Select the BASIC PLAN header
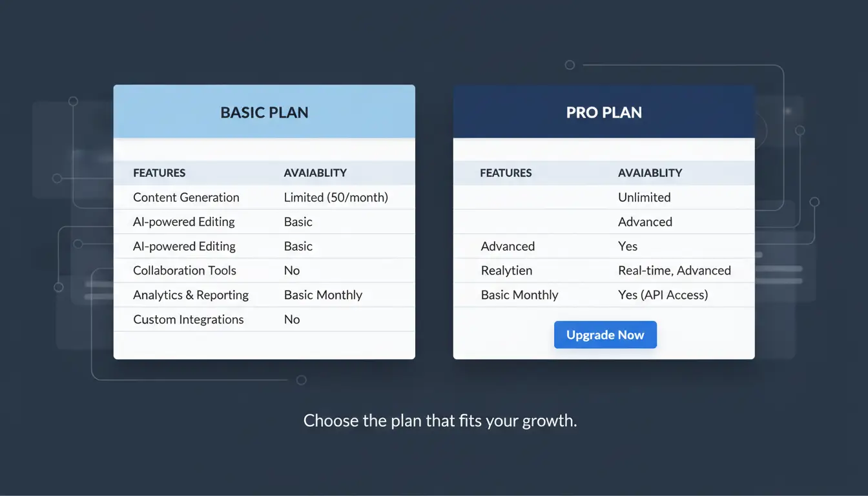868x496 pixels. point(264,112)
